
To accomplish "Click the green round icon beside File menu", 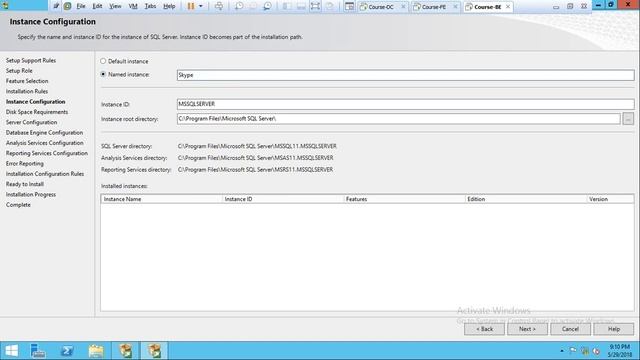I will [x=67, y=6].
